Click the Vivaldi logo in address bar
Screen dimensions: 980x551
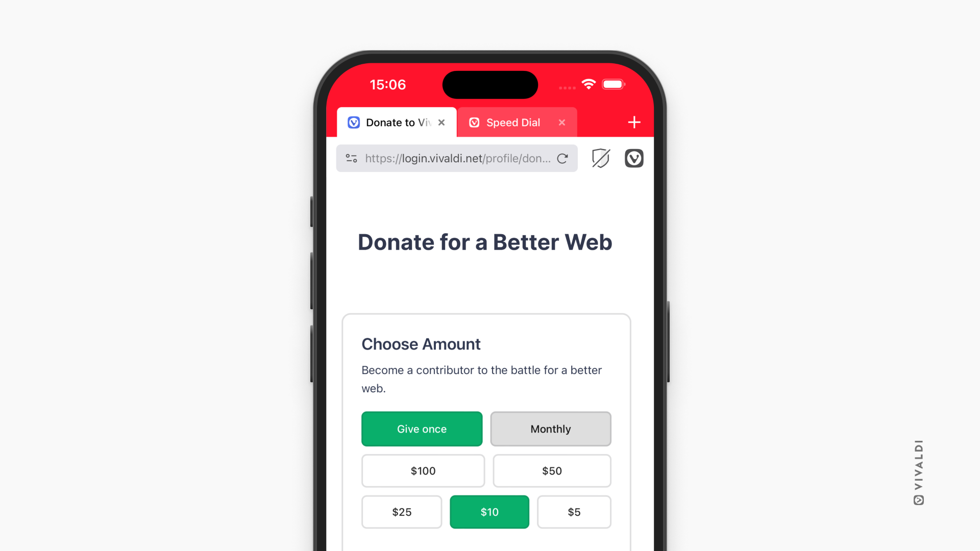(x=634, y=158)
